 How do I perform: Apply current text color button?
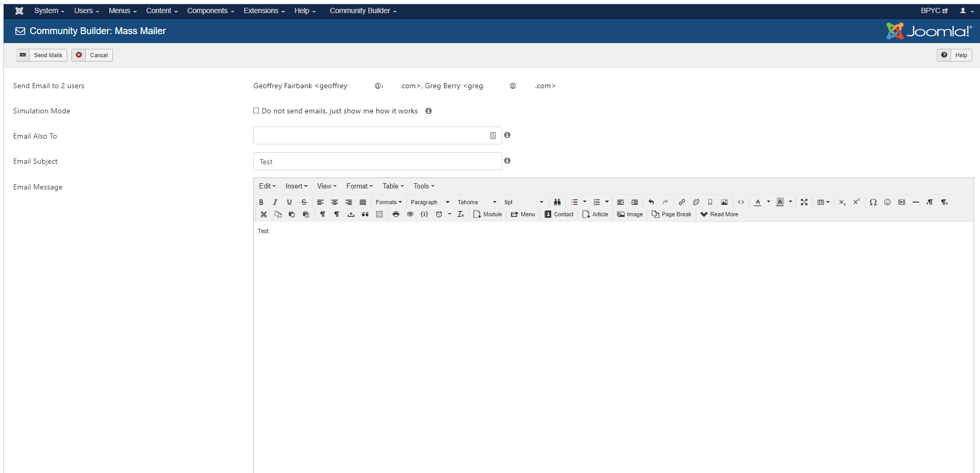pos(758,202)
